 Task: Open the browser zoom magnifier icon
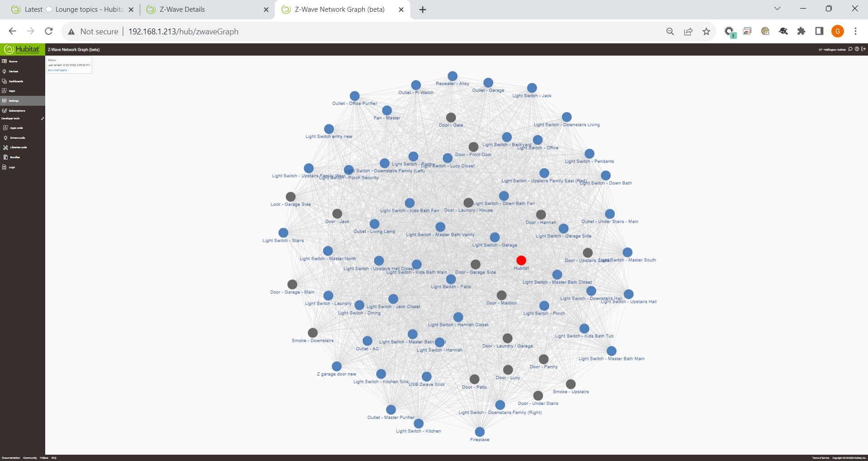[670, 32]
